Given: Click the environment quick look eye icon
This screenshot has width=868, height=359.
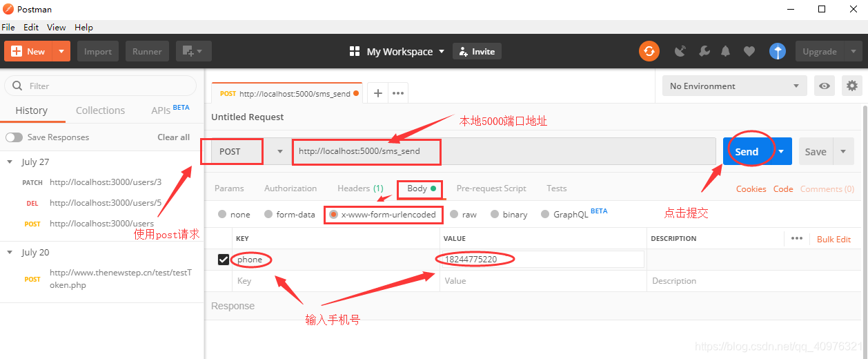Looking at the screenshot, I should [825, 86].
